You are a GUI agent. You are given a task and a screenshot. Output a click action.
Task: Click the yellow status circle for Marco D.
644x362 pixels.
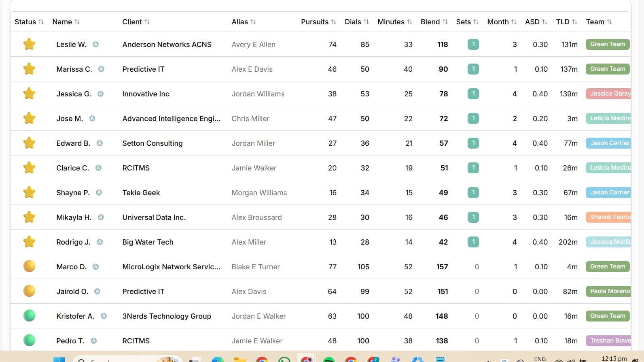29,266
